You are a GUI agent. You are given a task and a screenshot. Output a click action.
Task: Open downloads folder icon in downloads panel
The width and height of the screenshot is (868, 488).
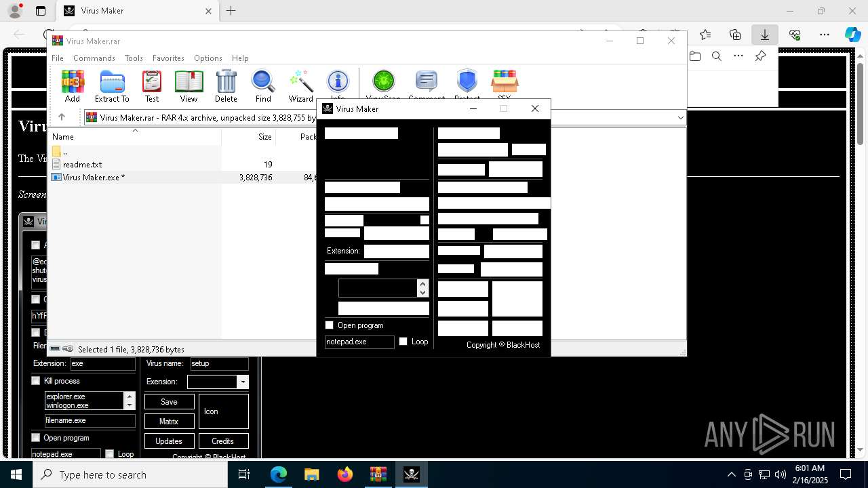695,56
